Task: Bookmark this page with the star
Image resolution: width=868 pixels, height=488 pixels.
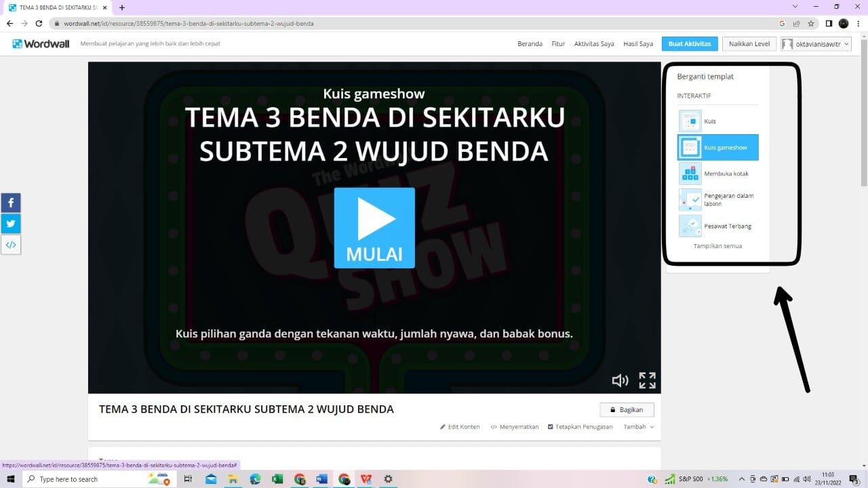Action: 811,23
